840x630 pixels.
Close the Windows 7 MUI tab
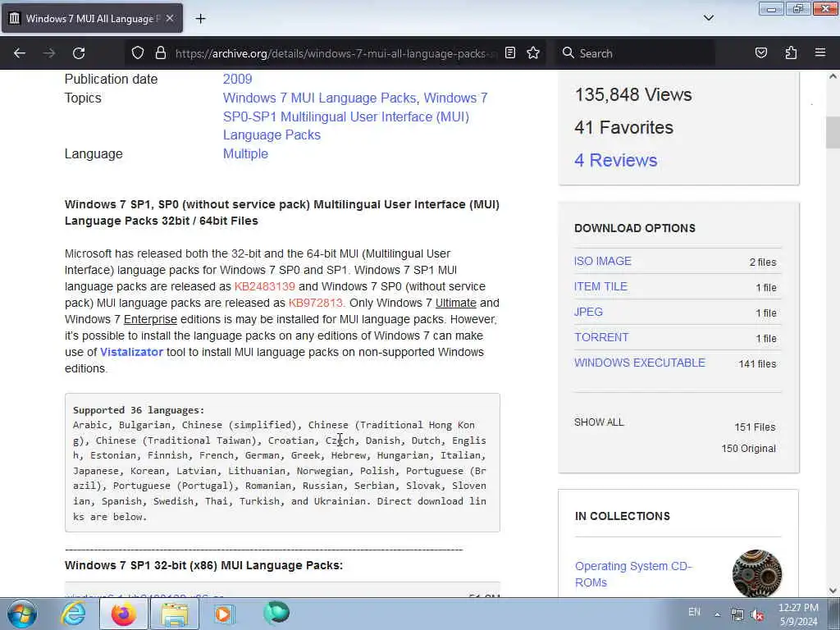click(170, 19)
